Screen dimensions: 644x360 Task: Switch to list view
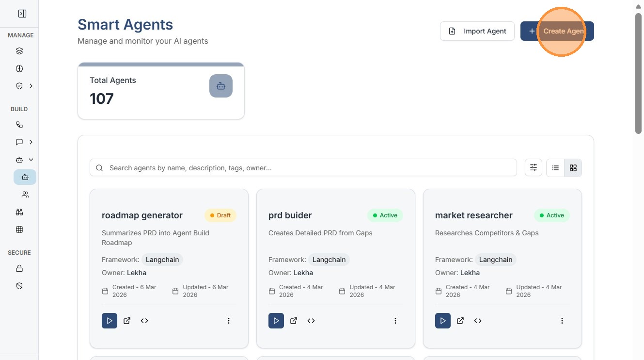tap(555, 168)
